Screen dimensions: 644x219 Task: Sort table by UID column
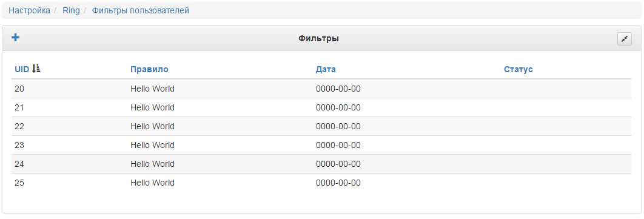click(22, 69)
